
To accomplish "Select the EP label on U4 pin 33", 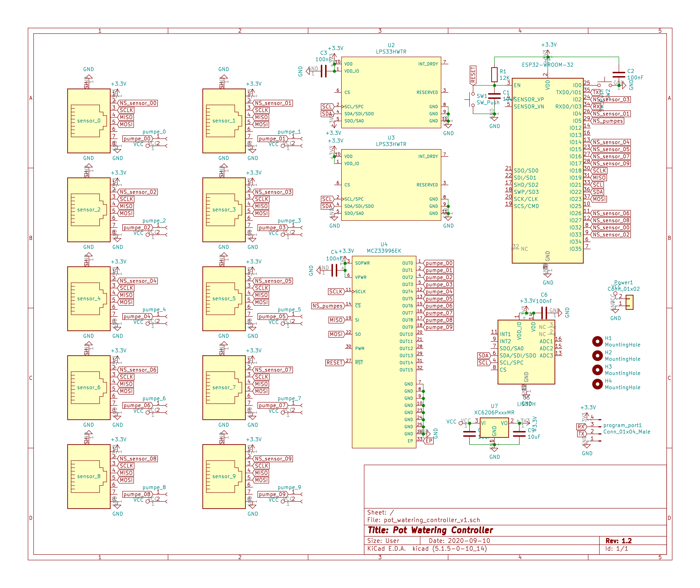I will [429, 441].
